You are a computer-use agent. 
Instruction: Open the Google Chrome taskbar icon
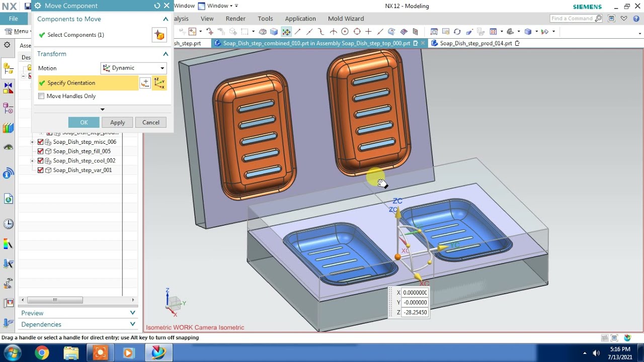[x=42, y=353]
